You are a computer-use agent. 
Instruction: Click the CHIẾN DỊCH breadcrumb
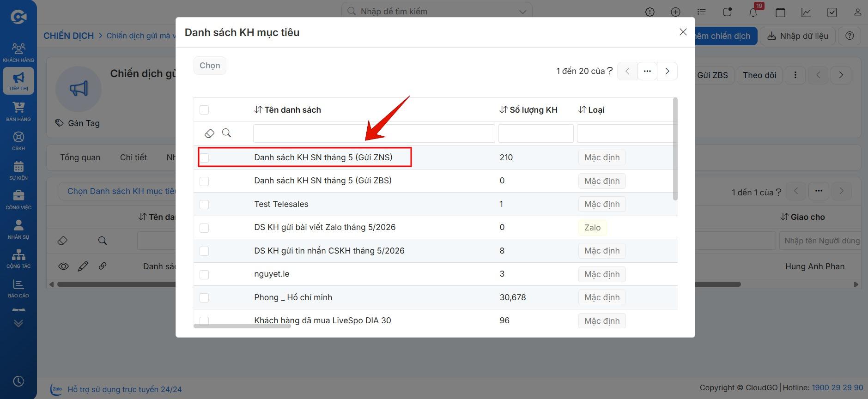point(68,36)
